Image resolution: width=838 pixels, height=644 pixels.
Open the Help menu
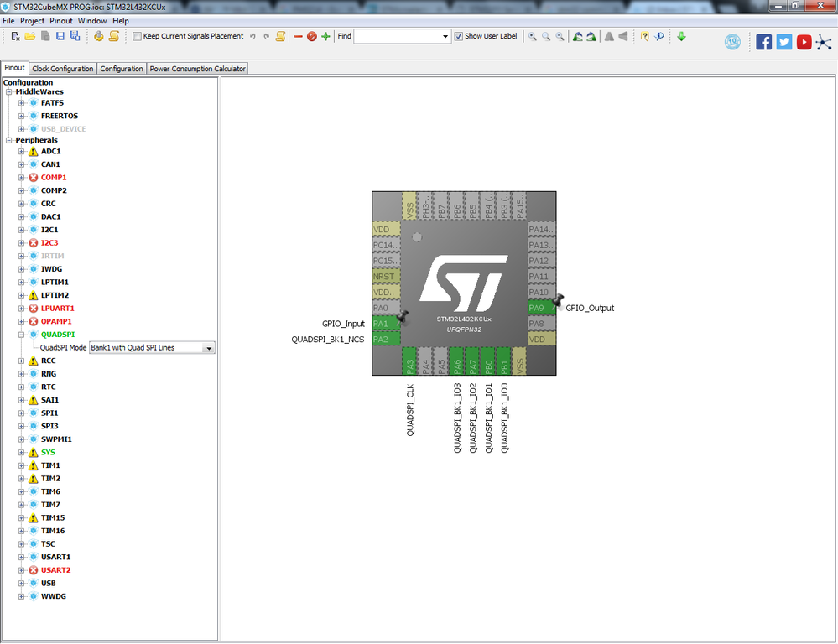(x=120, y=21)
